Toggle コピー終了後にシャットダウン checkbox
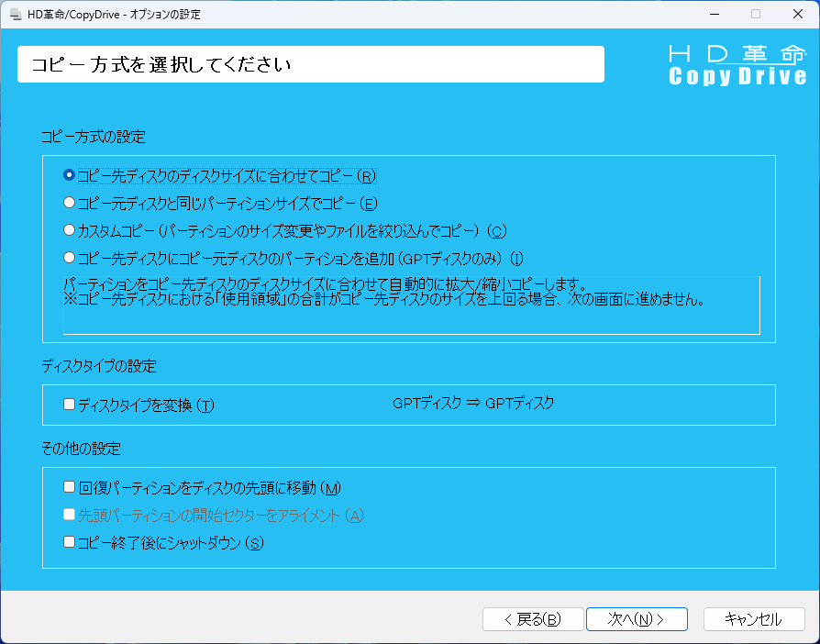820x644 pixels. tap(70, 542)
